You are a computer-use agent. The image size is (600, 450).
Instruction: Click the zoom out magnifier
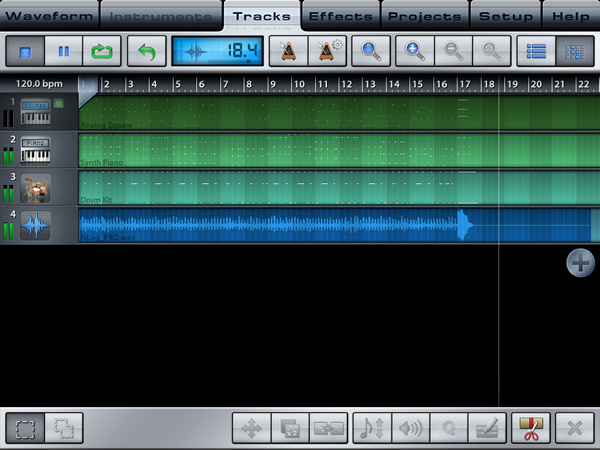[x=453, y=51]
